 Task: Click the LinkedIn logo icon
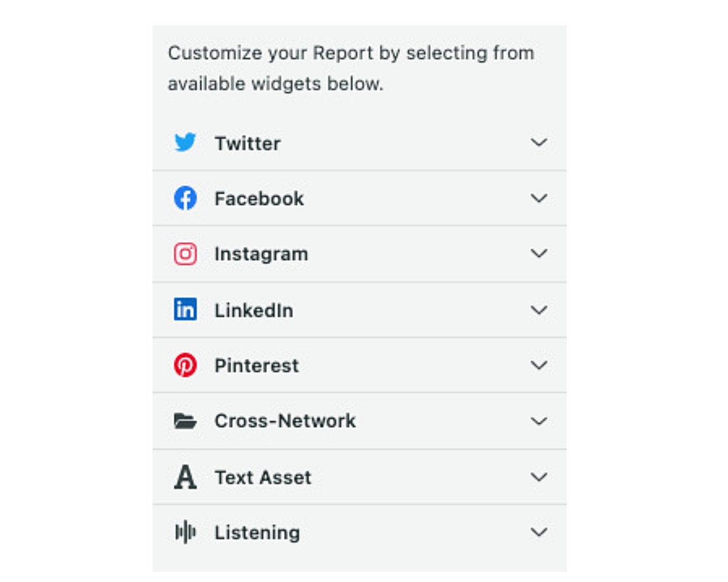(185, 310)
